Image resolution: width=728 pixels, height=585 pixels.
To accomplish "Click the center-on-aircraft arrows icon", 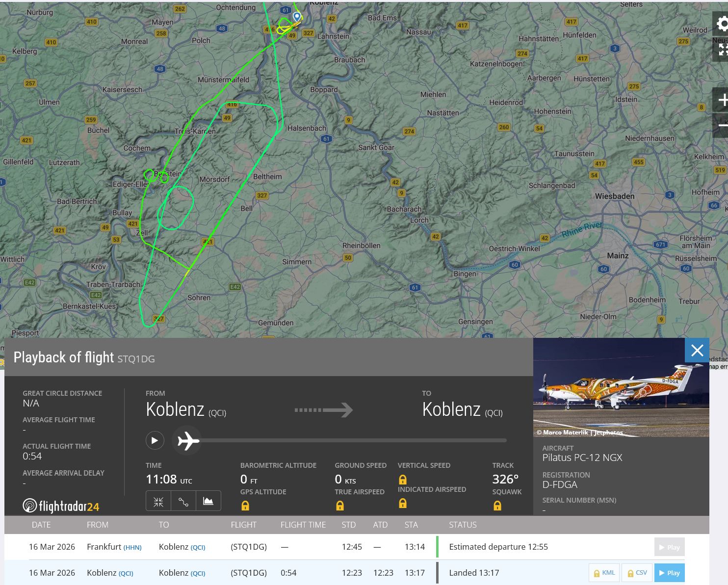I will (158, 502).
